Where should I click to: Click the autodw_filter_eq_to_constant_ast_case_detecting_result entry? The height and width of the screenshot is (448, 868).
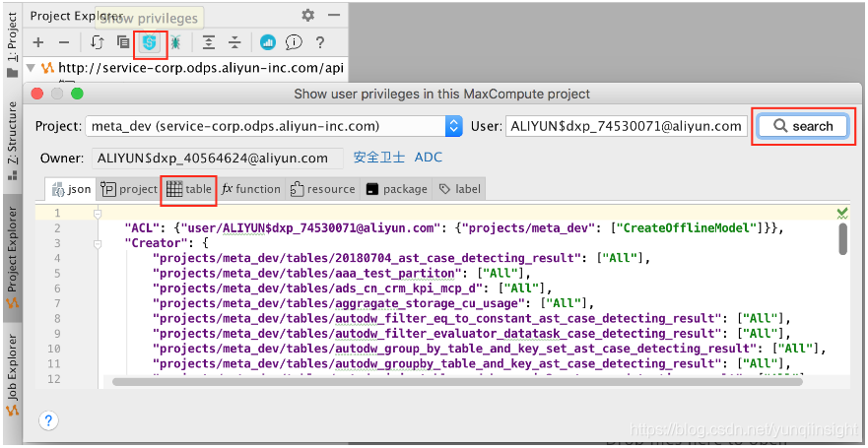[435, 318]
